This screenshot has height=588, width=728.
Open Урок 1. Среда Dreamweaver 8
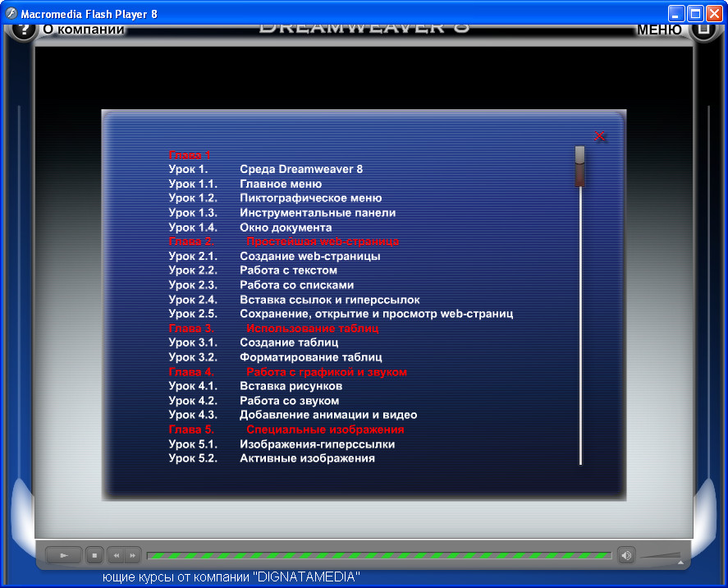point(266,169)
